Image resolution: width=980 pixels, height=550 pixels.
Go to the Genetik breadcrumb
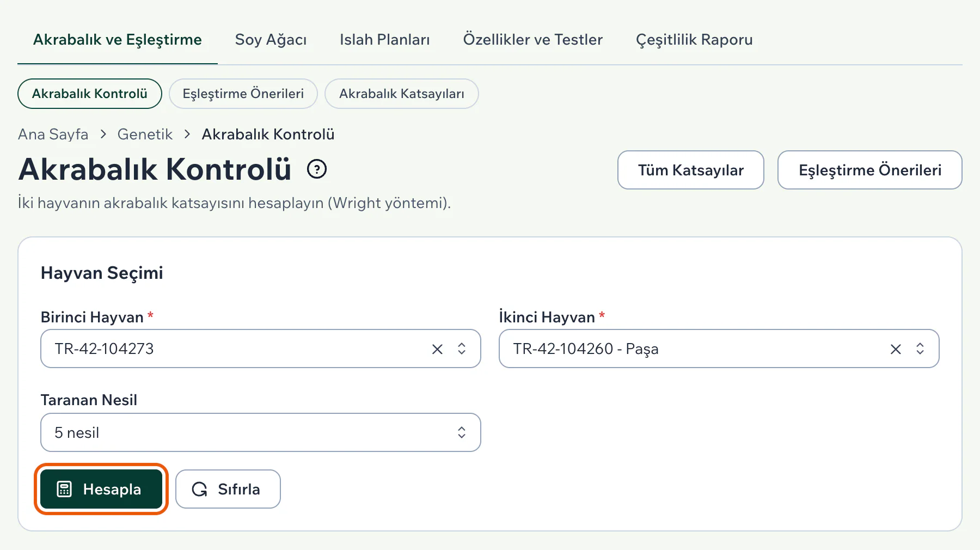[x=145, y=135]
